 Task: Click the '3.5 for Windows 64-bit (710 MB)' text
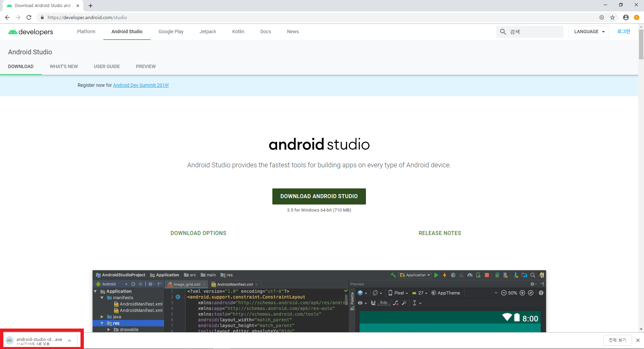coord(319,210)
